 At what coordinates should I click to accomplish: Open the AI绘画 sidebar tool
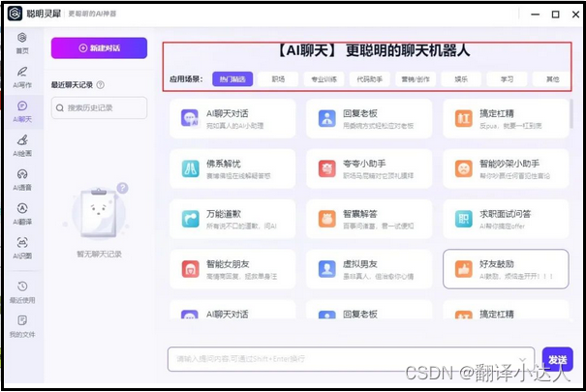point(22,145)
